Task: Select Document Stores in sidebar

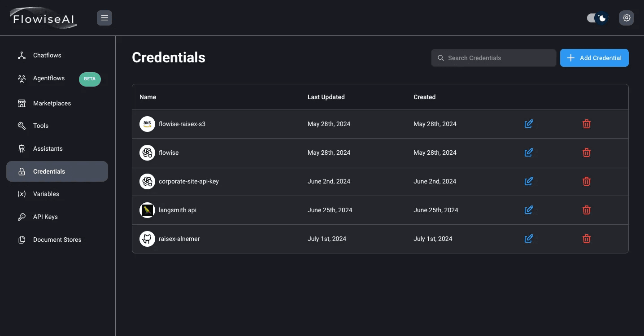Action: 57,240
